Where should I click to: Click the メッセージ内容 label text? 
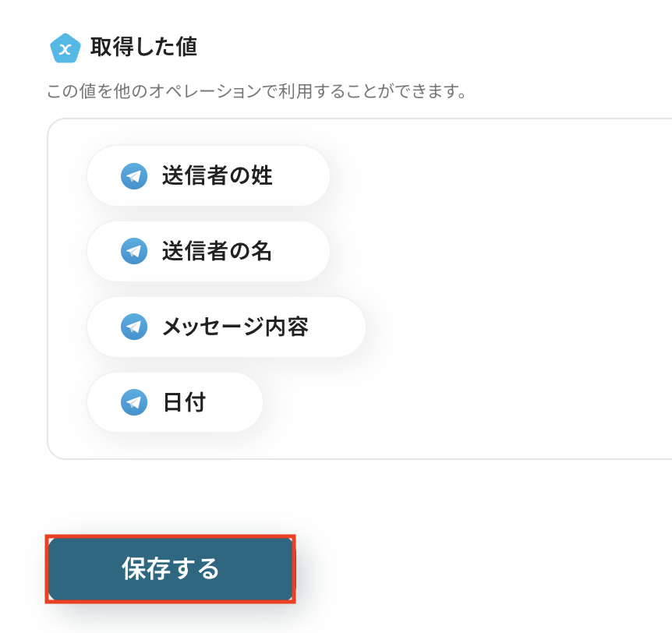point(235,327)
